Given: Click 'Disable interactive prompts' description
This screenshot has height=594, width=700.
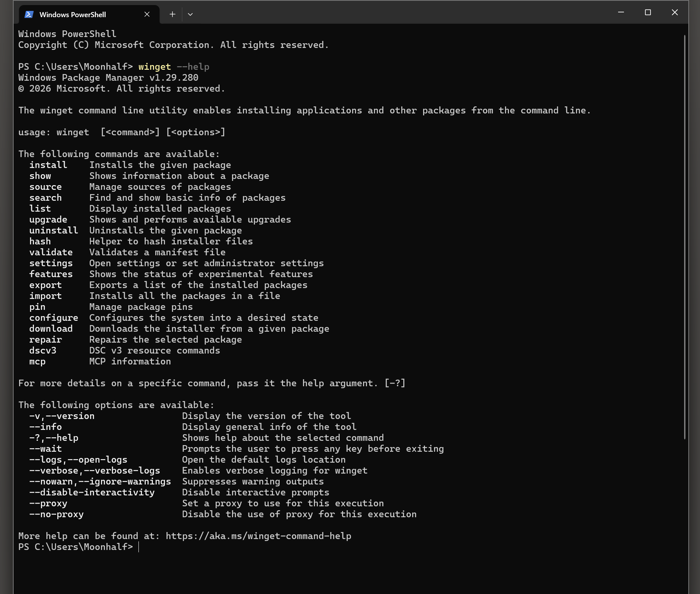Looking at the screenshot, I should (256, 492).
